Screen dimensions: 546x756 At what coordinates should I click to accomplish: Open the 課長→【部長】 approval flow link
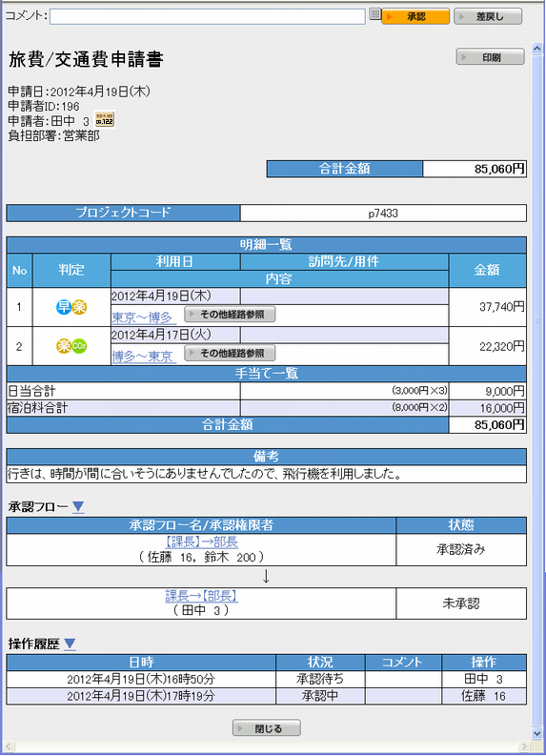(201, 596)
